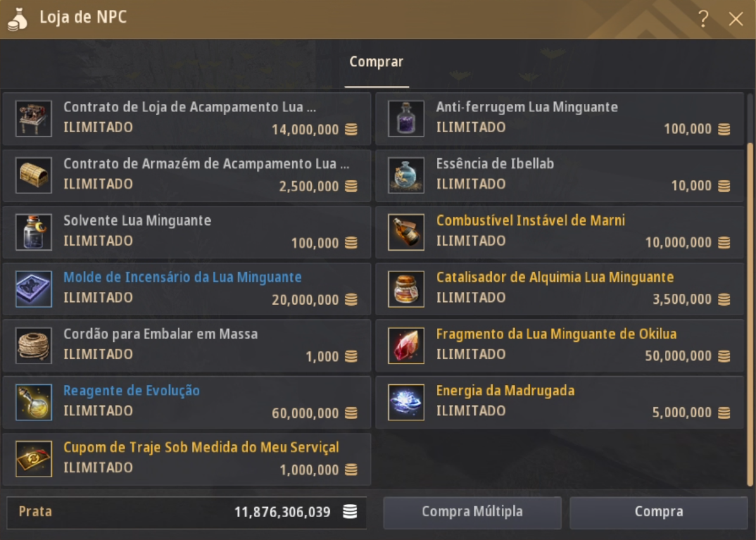This screenshot has height=540, width=756.
Task: Select the Energia da Madrugada icon
Action: (x=406, y=403)
